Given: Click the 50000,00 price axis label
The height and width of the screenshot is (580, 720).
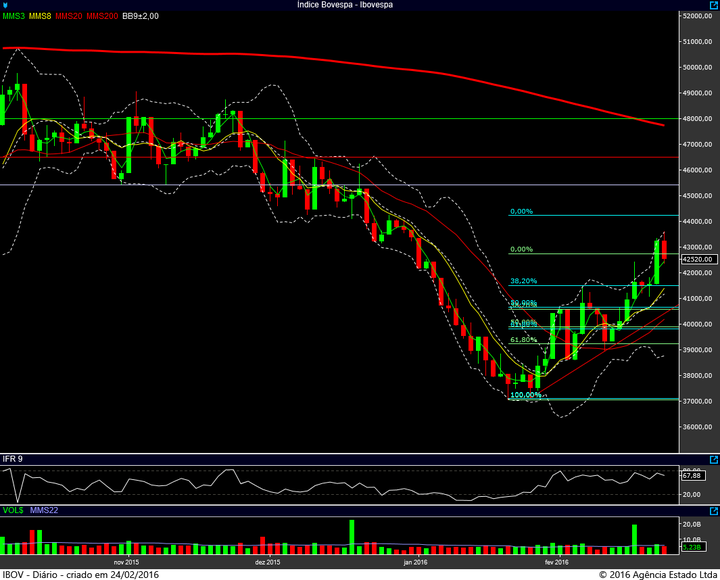Looking at the screenshot, I should coord(698,68).
